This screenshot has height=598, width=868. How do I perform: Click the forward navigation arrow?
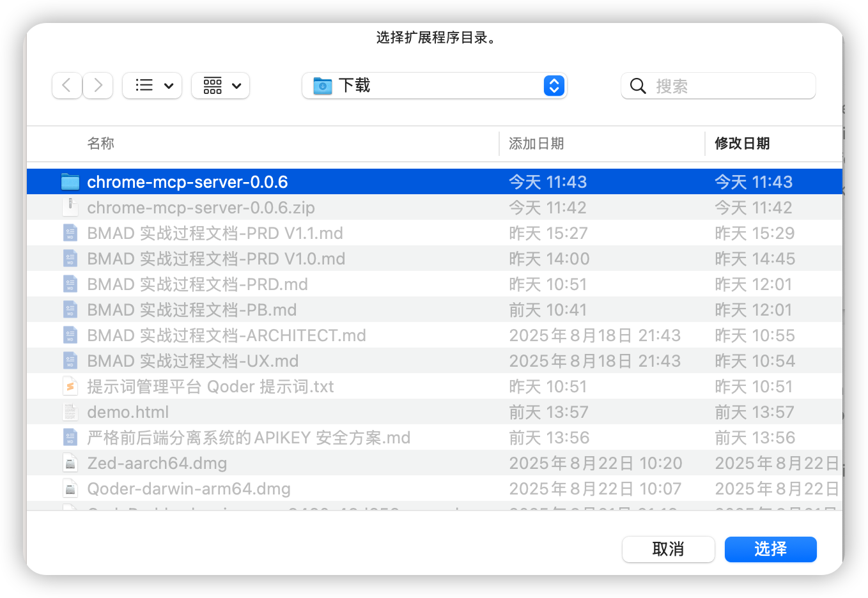(98, 86)
